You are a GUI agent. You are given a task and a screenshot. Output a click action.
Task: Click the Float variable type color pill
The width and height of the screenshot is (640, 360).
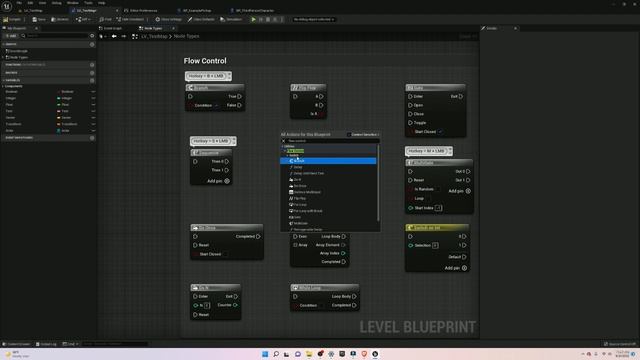pyautogui.click(x=59, y=104)
